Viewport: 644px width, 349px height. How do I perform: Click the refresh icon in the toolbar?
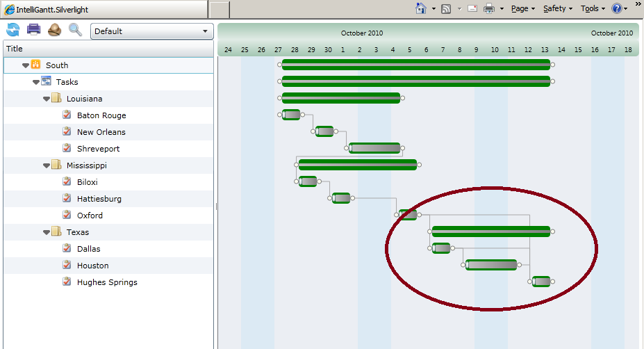click(13, 30)
